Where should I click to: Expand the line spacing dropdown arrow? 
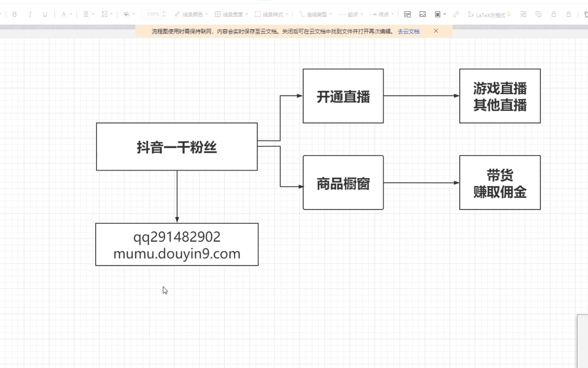click(112, 14)
